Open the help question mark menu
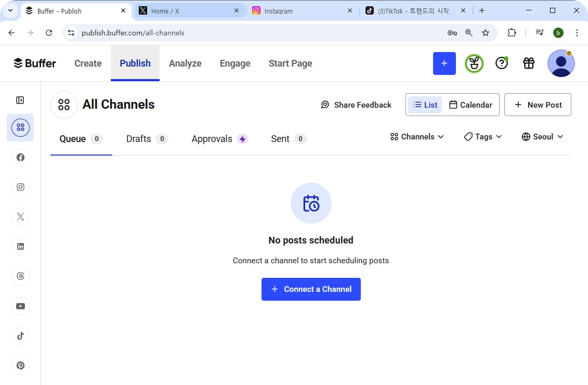This screenshot has height=385, width=588. point(501,63)
